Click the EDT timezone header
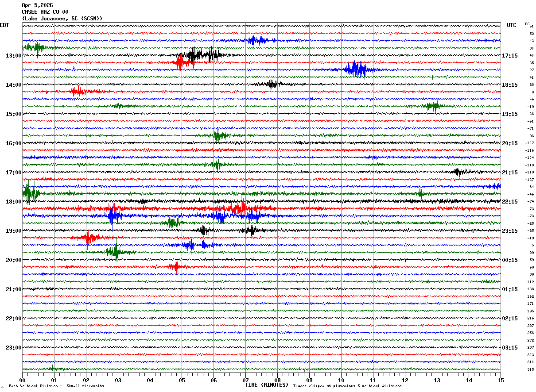The image size is (536, 392). (4, 25)
